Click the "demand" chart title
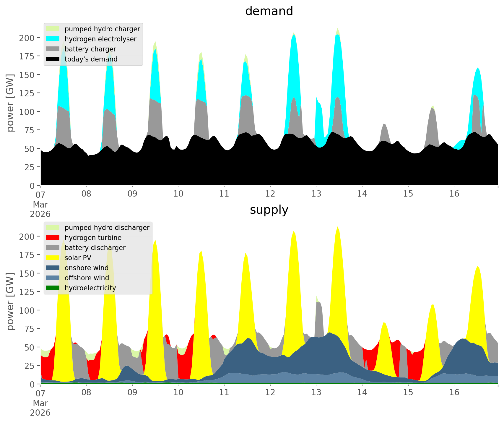The width and height of the screenshot is (504, 423). tap(269, 11)
